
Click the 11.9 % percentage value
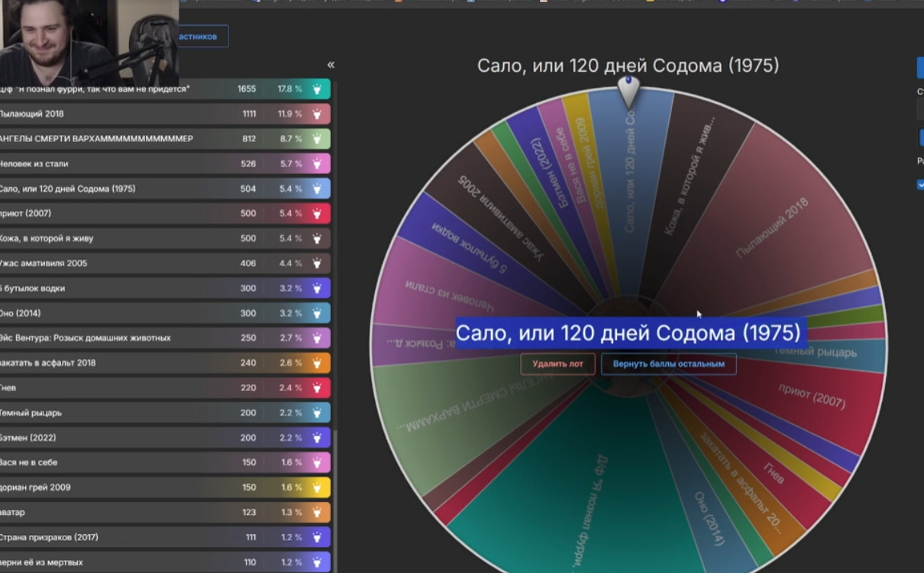coord(290,114)
